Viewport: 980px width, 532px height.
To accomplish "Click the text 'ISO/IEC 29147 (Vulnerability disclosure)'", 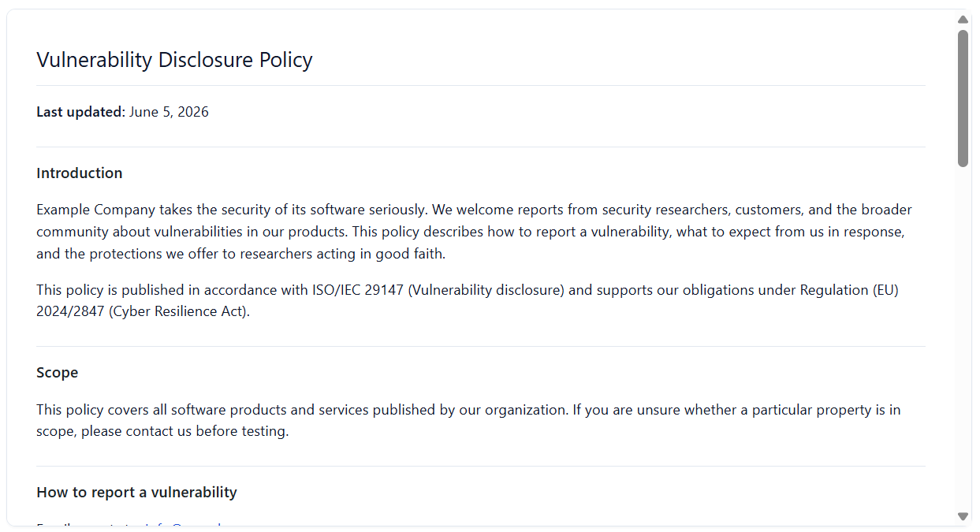I will pyautogui.click(x=438, y=290).
